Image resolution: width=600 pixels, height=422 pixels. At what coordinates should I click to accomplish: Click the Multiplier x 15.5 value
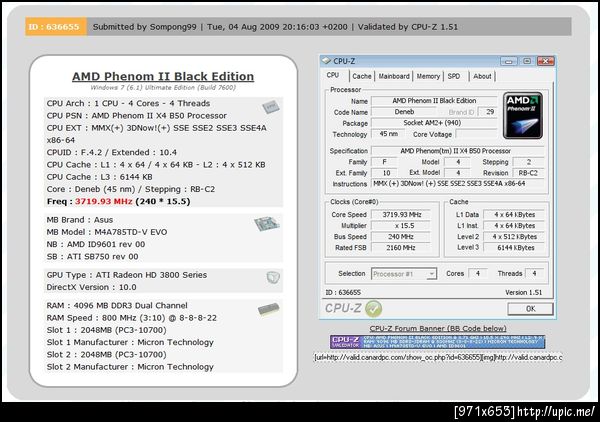pos(401,226)
